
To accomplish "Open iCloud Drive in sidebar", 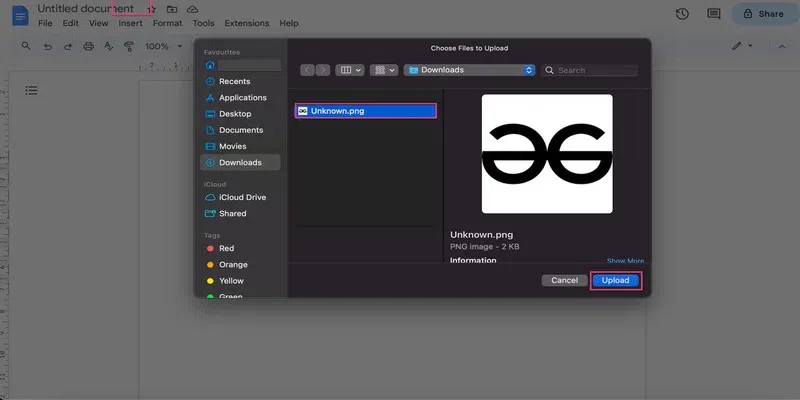I will point(240,197).
